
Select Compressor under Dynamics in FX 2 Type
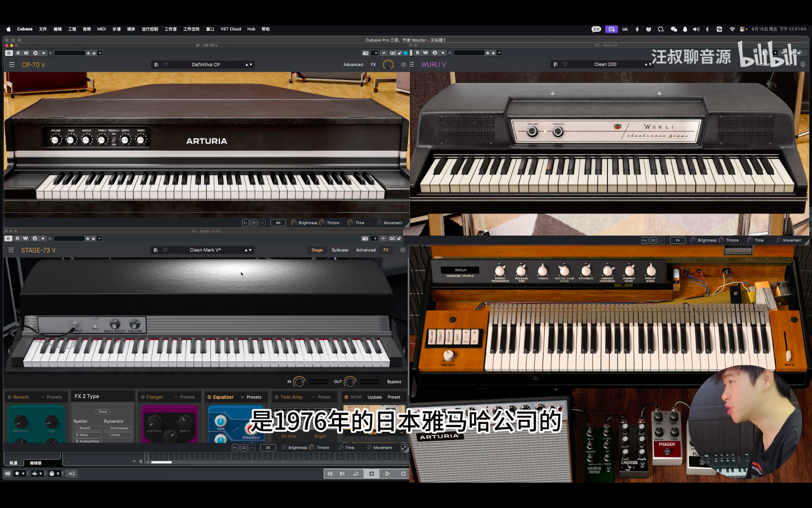pos(118,428)
